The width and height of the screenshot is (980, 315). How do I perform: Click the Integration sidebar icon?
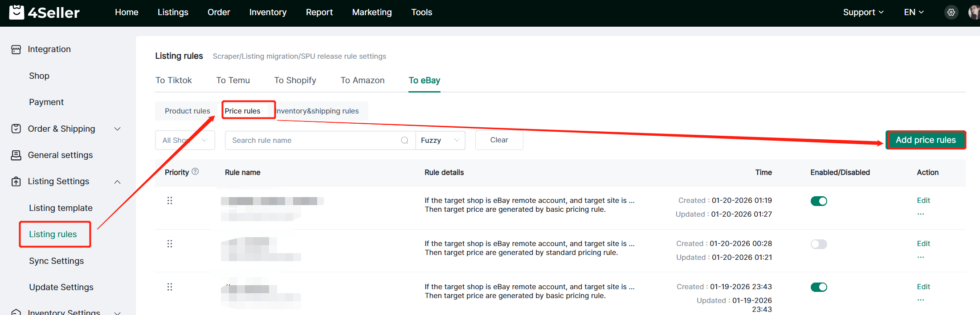tap(16, 49)
